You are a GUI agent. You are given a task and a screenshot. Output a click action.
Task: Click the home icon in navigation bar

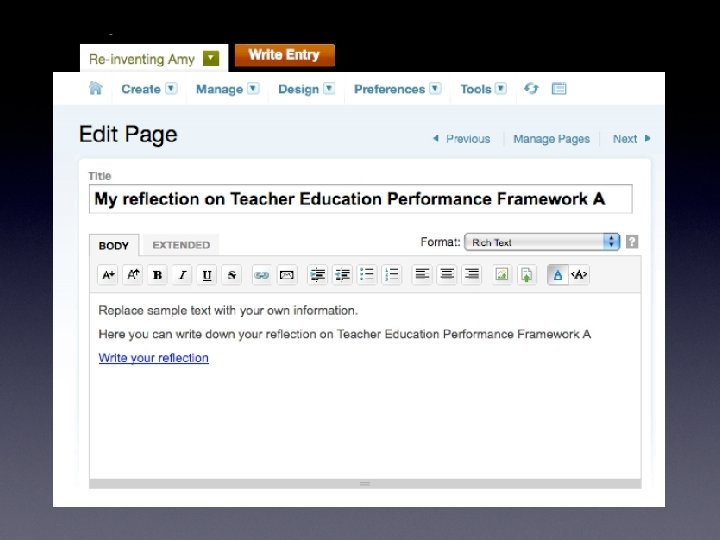(x=96, y=88)
